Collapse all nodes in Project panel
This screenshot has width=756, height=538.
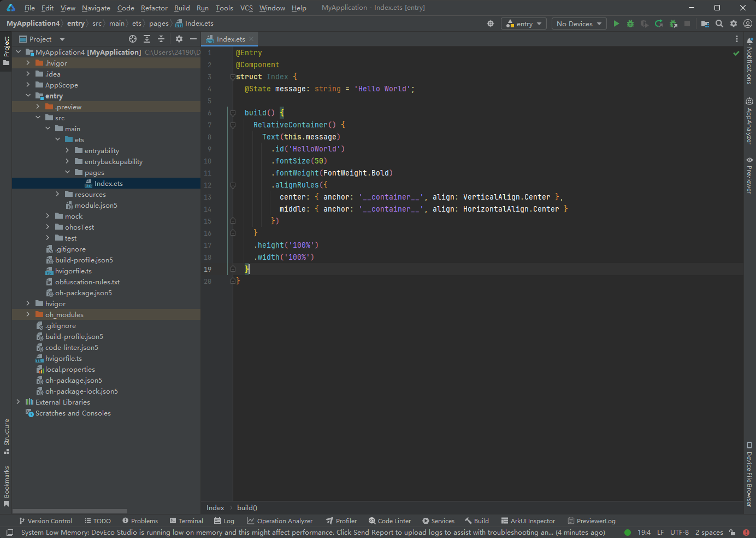click(161, 39)
